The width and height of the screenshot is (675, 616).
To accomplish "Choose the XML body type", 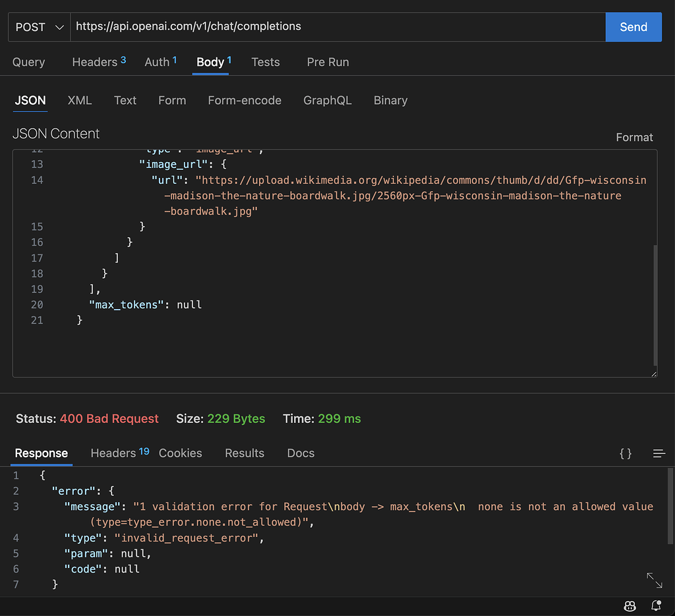I will coord(80,100).
